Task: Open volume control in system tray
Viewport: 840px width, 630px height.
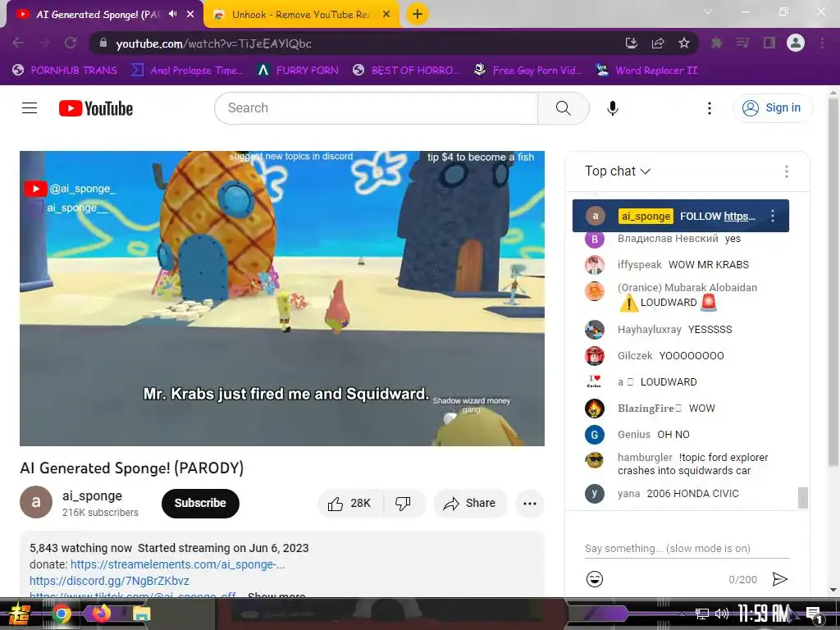Action: [722, 614]
